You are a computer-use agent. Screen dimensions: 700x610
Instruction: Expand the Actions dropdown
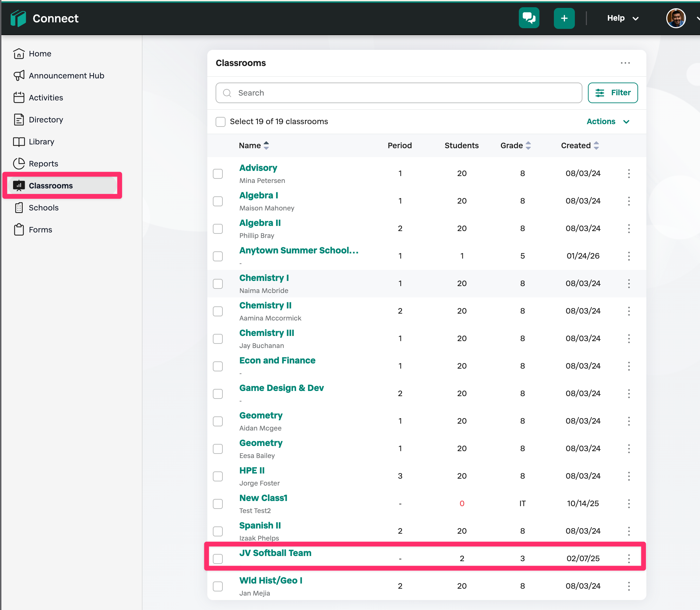click(x=608, y=121)
